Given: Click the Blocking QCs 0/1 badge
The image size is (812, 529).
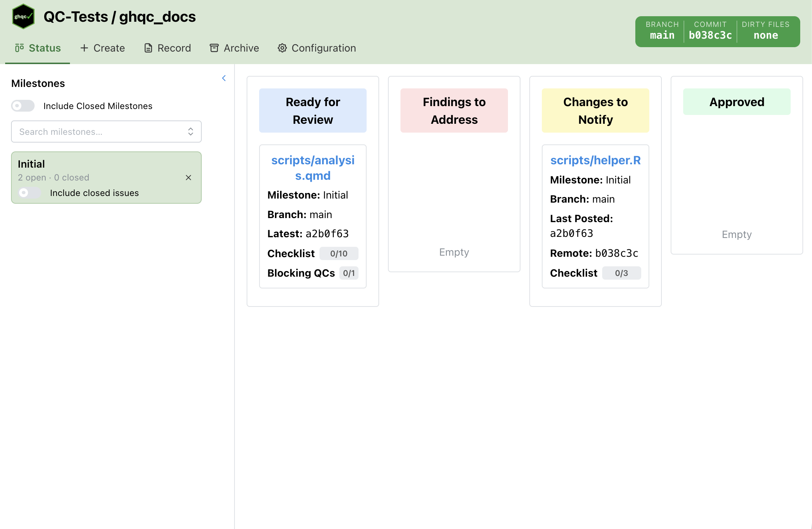Looking at the screenshot, I should 349,273.
